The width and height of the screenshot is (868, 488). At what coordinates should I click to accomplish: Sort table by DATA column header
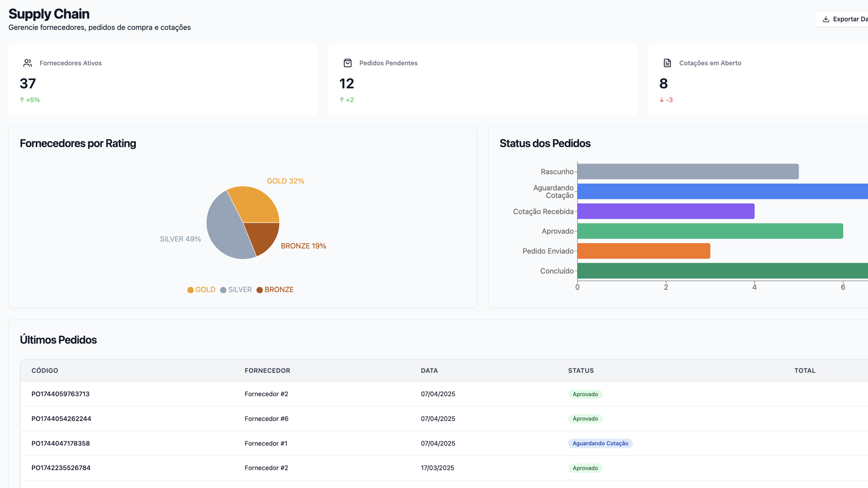(x=429, y=371)
